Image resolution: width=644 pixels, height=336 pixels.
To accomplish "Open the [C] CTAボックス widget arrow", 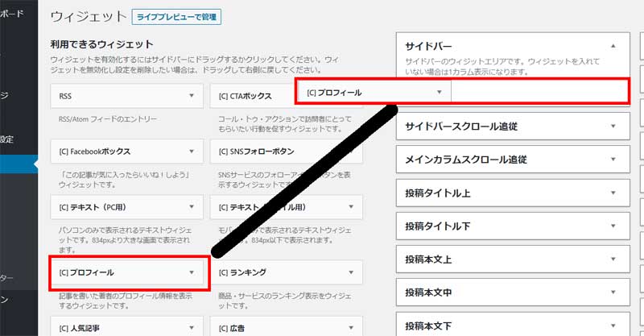I will tap(352, 96).
